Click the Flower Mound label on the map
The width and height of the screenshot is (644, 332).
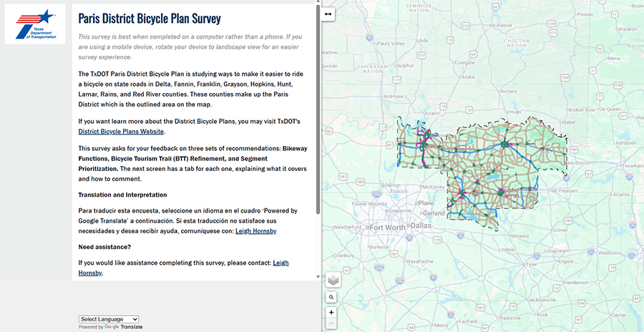tap(367, 204)
